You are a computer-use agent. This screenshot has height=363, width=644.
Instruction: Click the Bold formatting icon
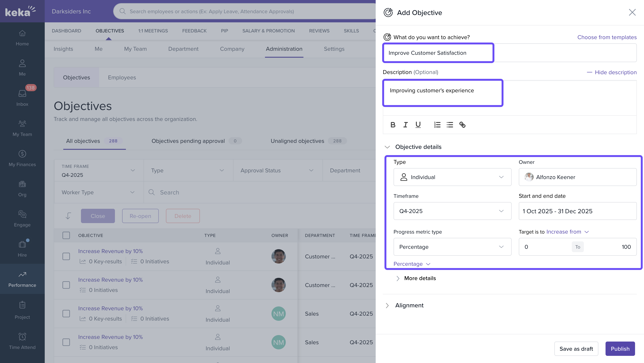coord(393,125)
